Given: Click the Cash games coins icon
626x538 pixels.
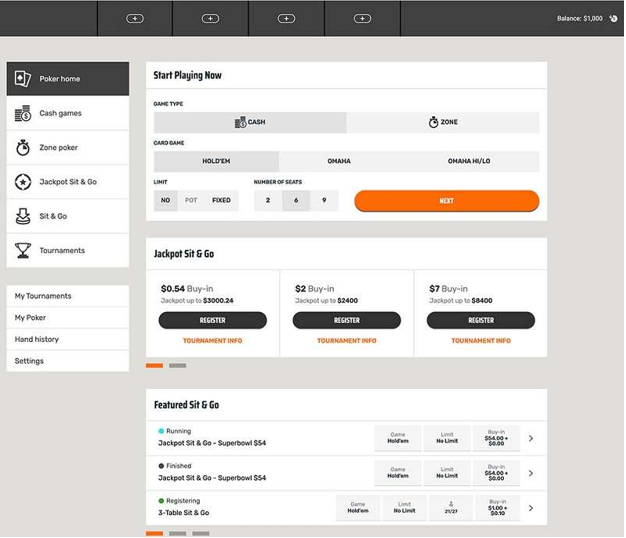Looking at the screenshot, I should tap(23, 113).
